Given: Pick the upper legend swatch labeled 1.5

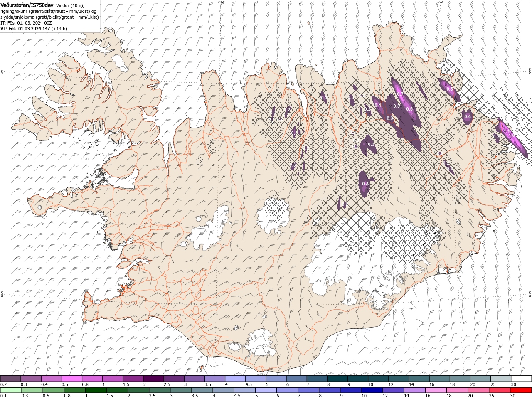Looking at the screenshot, I should point(133,379).
